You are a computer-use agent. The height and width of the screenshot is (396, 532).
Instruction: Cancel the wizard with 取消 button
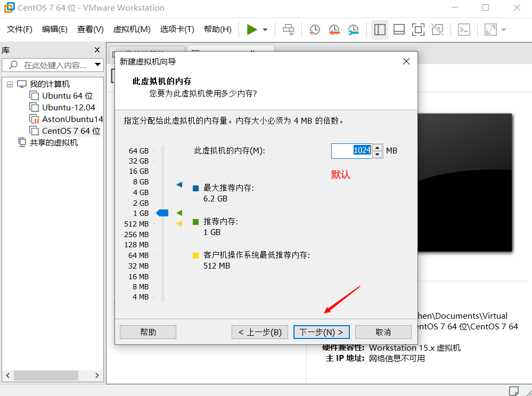pyautogui.click(x=383, y=332)
